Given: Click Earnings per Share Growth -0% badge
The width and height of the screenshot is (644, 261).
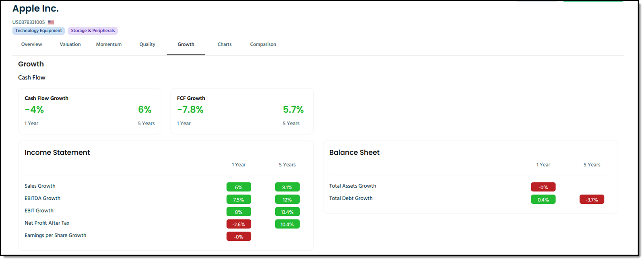Looking at the screenshot, I should tap(239, 237).
